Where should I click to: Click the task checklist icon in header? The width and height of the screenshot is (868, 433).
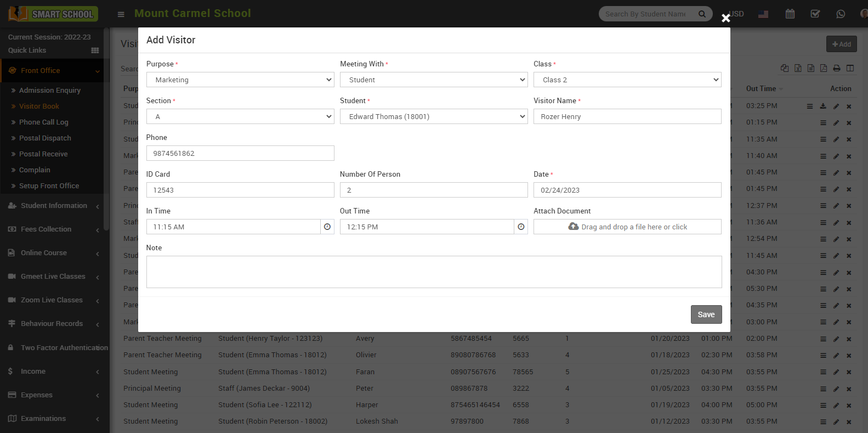(x=815, y=14)
